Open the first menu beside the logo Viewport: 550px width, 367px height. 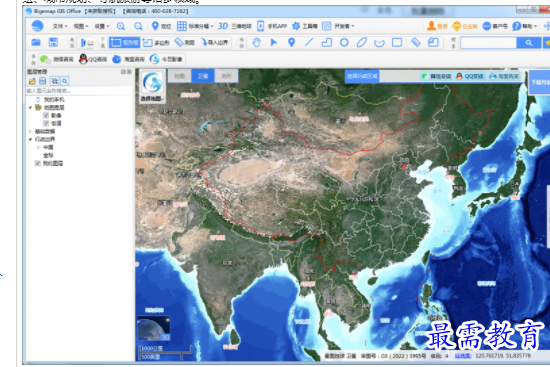[60, 26]
